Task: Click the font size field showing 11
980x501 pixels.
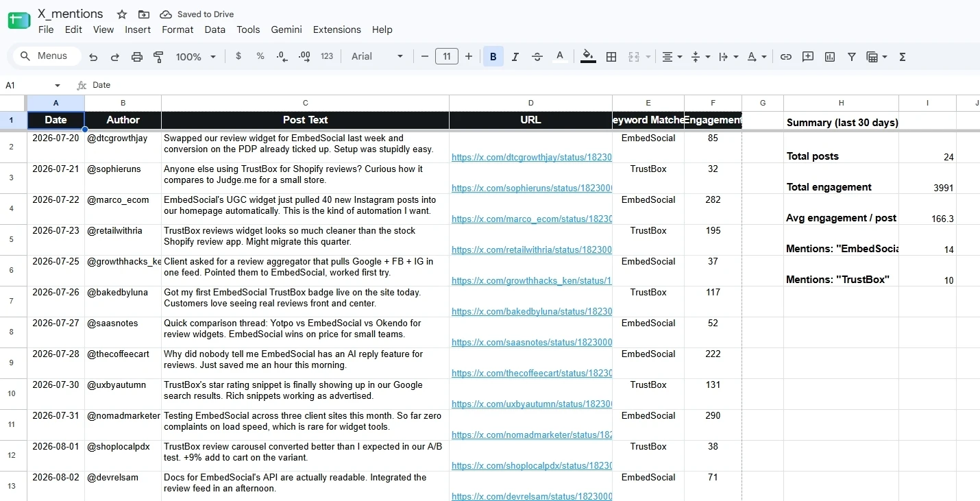Action: click(447, 56)
